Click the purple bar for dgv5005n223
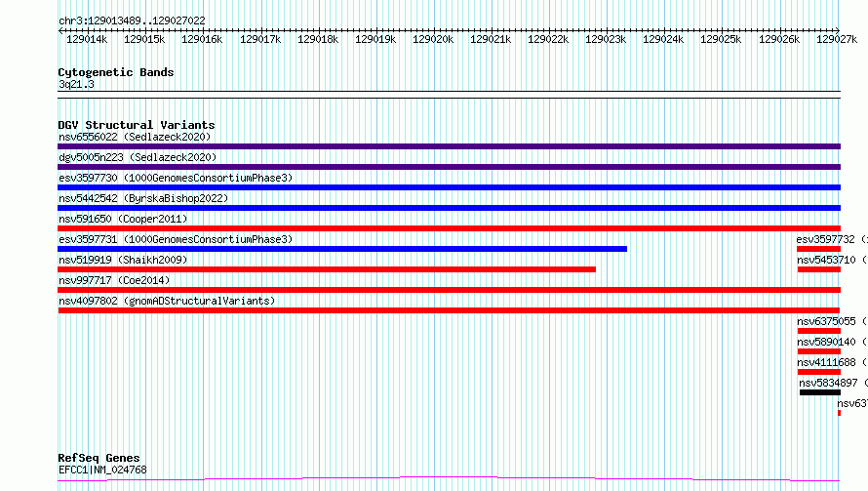Image resolution: width=868 pixels, height=491 pixels. (x=449, y=167)
